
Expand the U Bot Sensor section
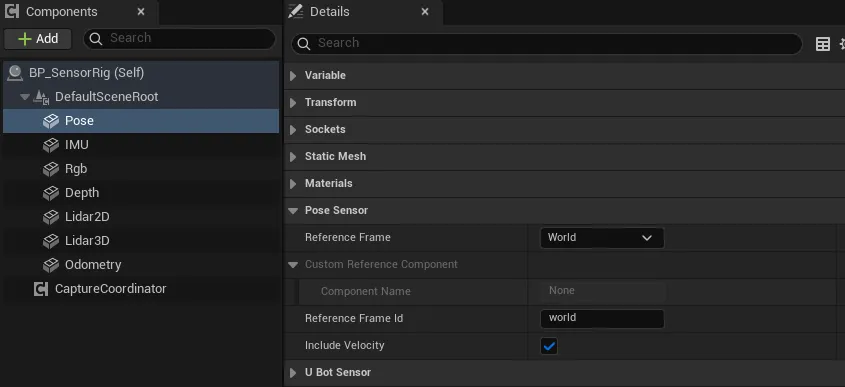(x=293, y=372)
